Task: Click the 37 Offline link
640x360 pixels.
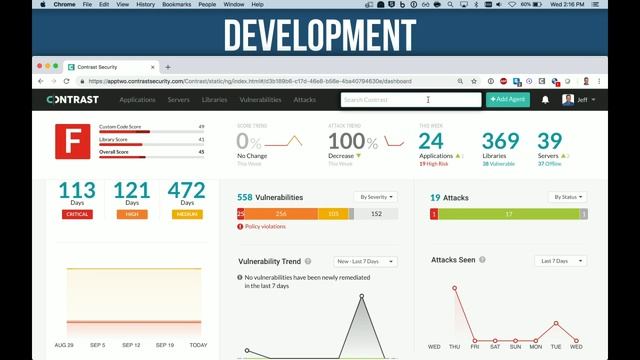Action: click(549, 164)
